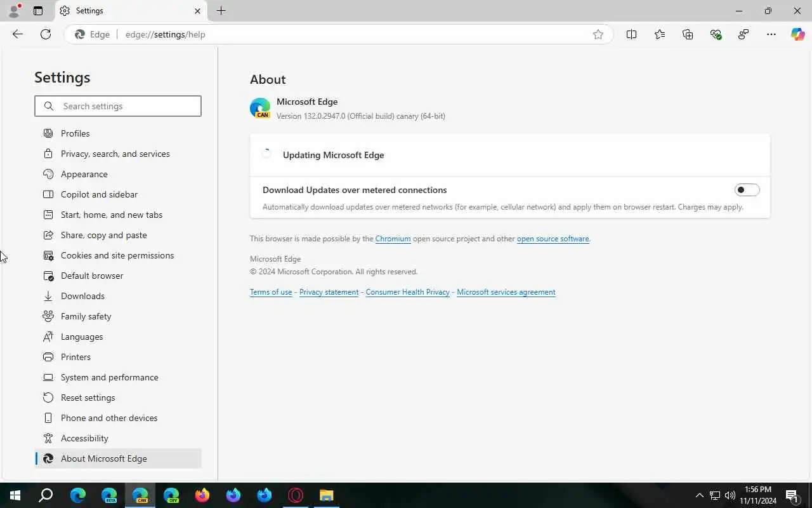Screen dimensions: 812x508
Task: Follow the open source software link
Action: click(x=553, y=239)
